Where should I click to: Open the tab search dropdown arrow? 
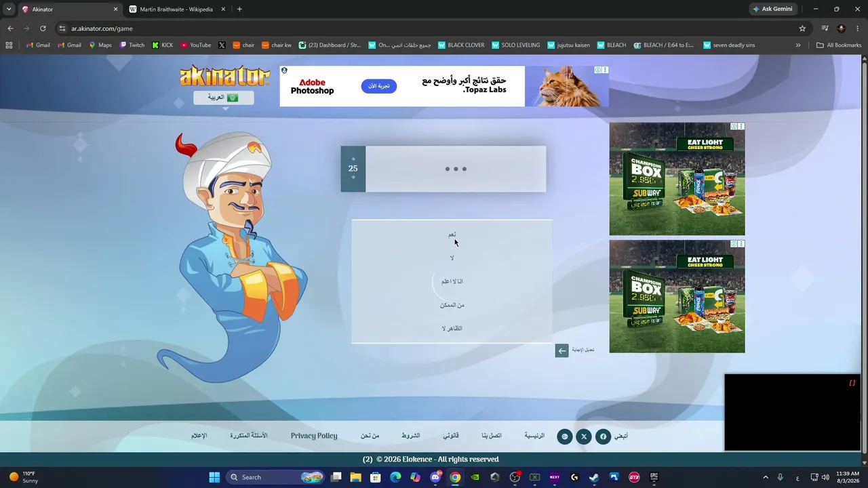[9, 9]
